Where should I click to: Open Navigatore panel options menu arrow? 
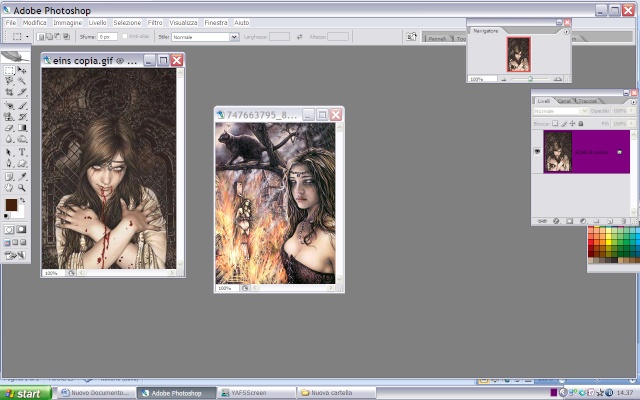coord(566,32)
